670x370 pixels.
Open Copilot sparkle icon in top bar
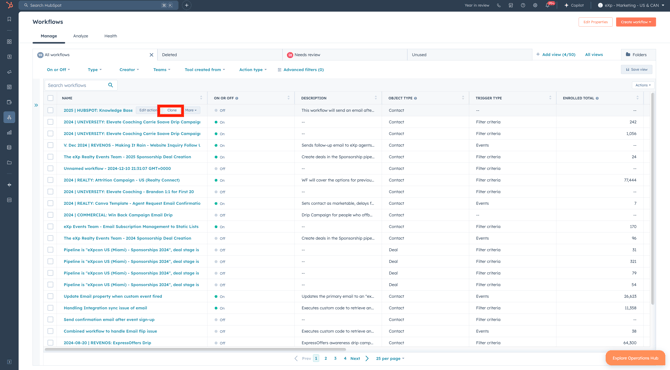(567, 5)
